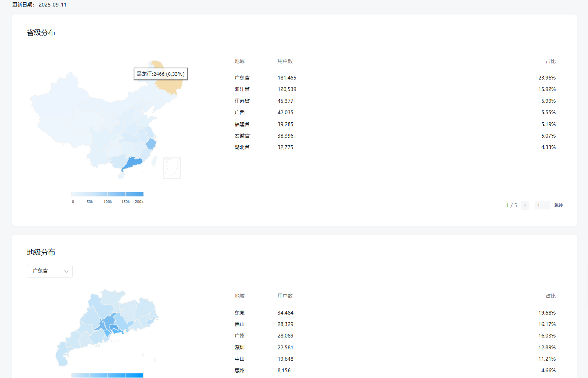Viewport: 588px width, 378px height.
Task: Click the 湖北省 row name
Action: pyautogui.click(x=242, y=147)
